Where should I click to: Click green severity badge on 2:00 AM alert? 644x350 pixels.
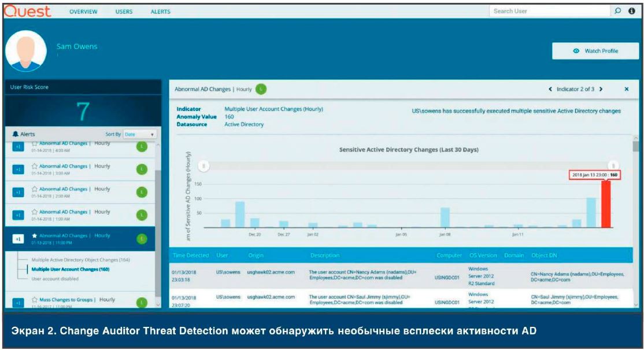coord(142,192)
